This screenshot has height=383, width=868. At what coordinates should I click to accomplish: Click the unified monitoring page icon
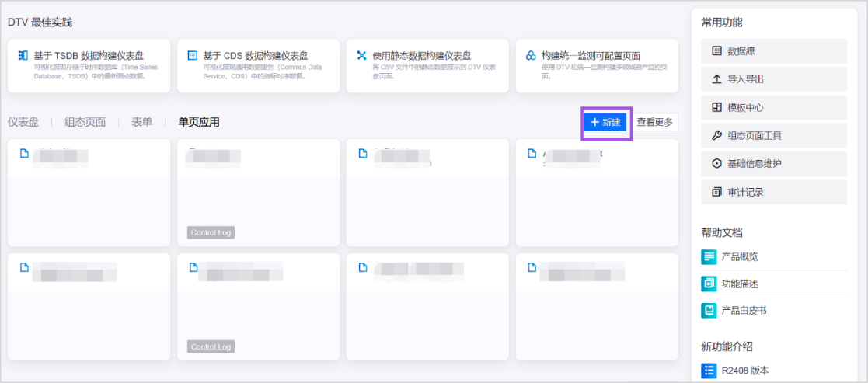531,56
